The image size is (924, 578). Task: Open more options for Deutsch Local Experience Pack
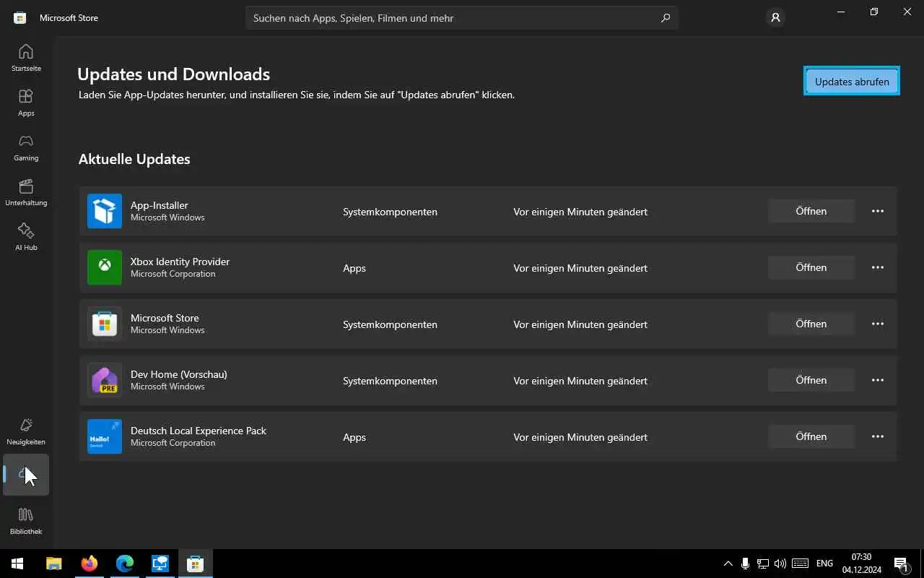tap(878, 436)
